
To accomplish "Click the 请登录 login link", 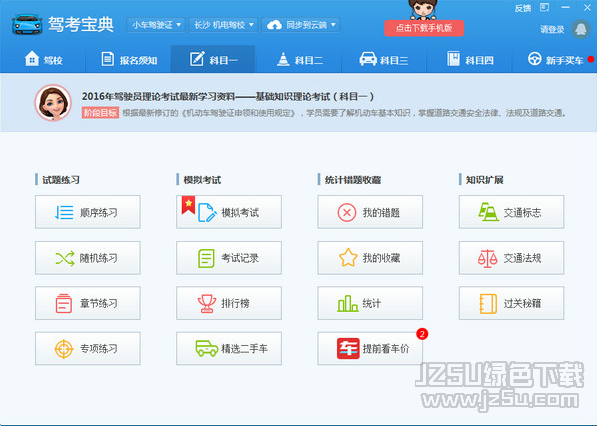I will [x=552, y=29].
